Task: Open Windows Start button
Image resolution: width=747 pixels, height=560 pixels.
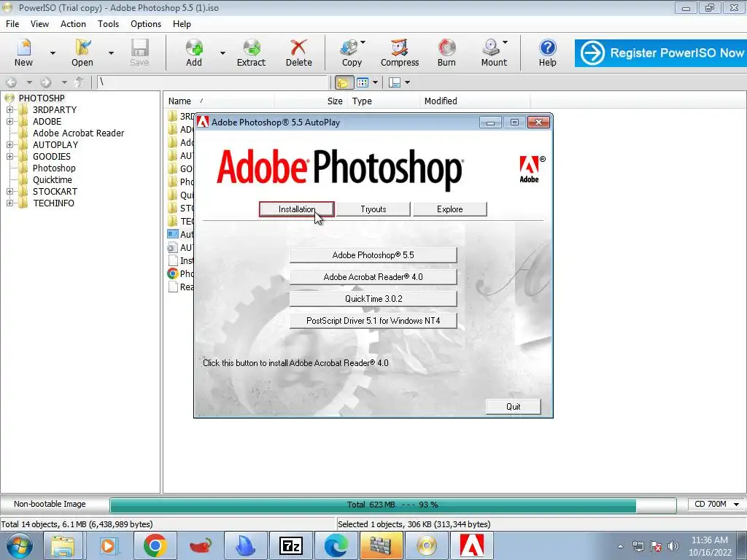Action: pos(20,545)
